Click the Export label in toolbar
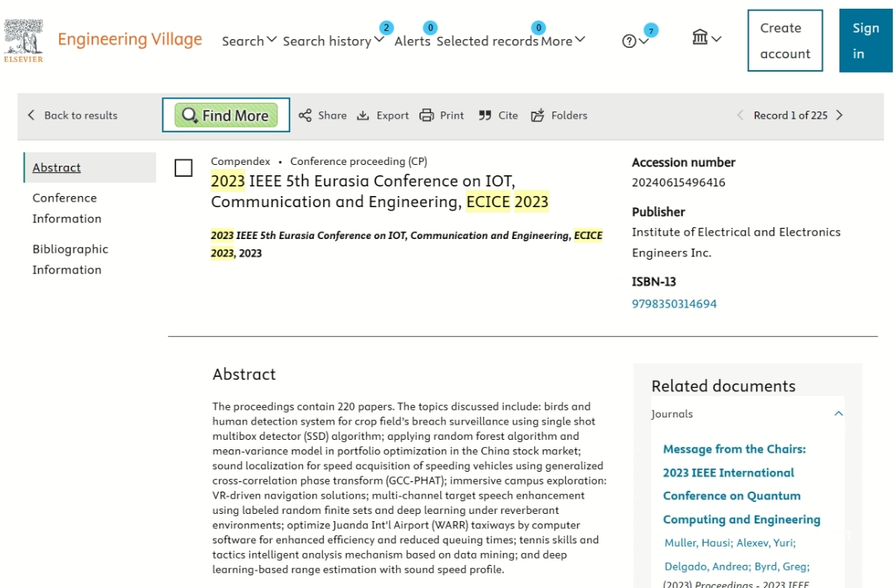 pos(392,116)
